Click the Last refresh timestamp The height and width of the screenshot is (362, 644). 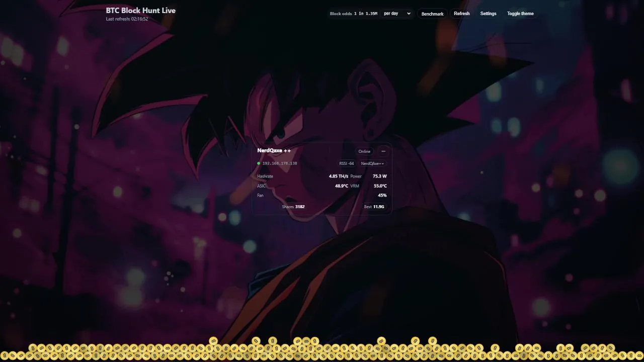click(x=127, y=19)
